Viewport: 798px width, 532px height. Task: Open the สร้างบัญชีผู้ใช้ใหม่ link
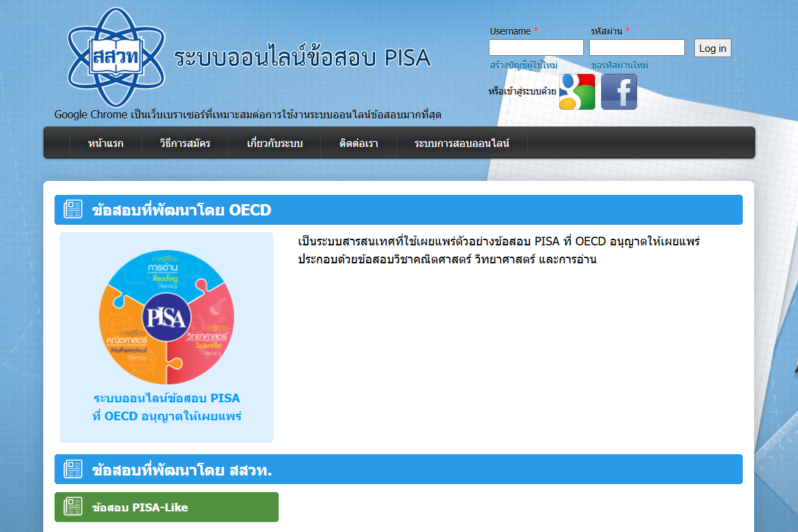click(x=523, y=65)
